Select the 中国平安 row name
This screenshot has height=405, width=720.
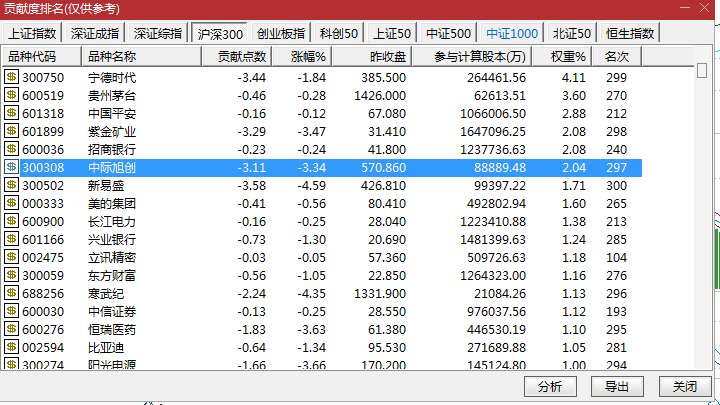[x=112, y=113]
